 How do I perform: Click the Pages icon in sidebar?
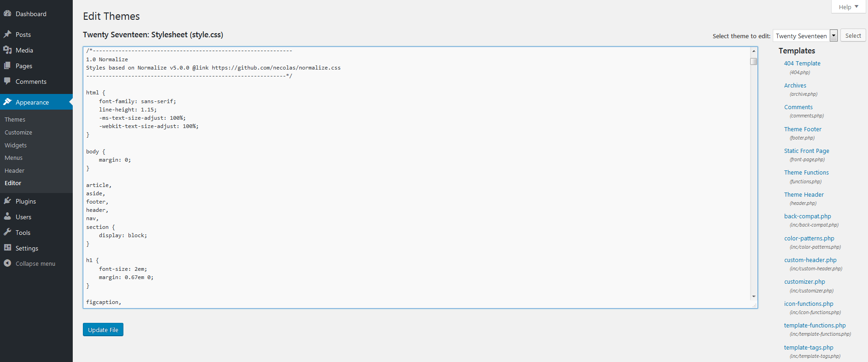[x=7, y=65]
